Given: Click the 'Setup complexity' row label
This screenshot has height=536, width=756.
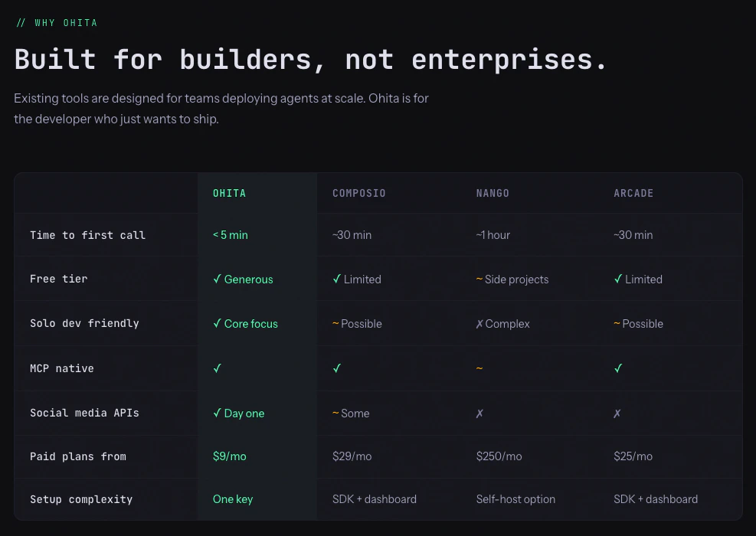Looking at the screenshot, I should (81, 499).
